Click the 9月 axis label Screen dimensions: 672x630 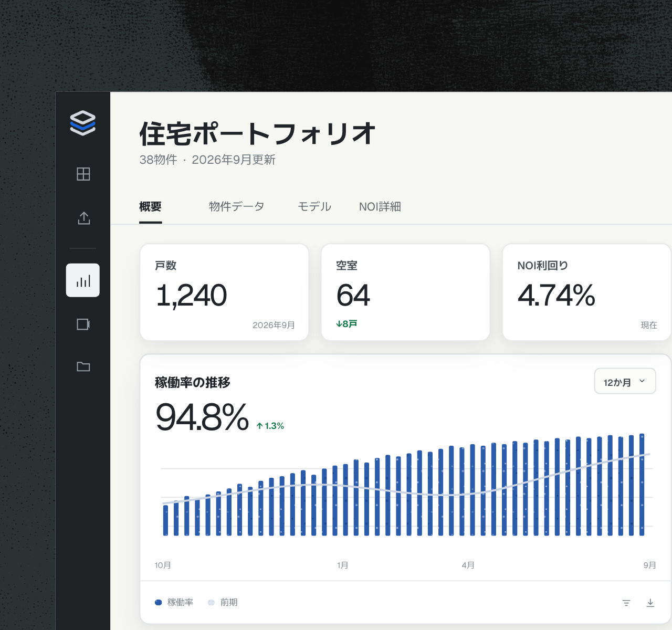click(x=650, y=565)
